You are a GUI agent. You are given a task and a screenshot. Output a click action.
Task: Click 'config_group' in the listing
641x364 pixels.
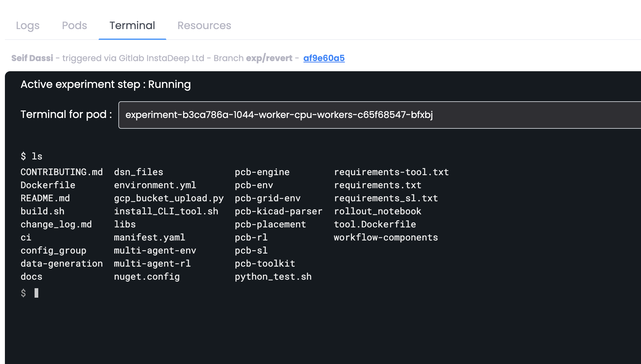53,250
